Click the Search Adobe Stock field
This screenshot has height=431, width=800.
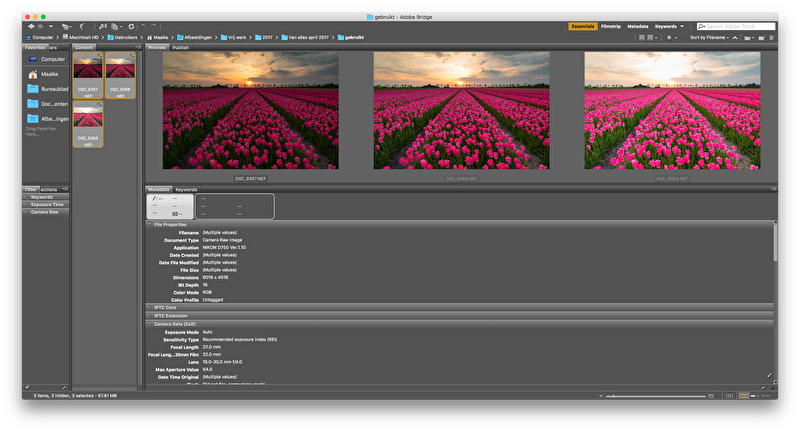click(736, 26)
